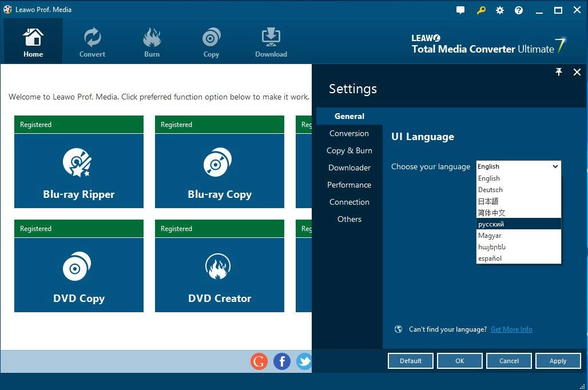Launch DVD Creator tile
588x390 pixels.
tap(220, 275)
